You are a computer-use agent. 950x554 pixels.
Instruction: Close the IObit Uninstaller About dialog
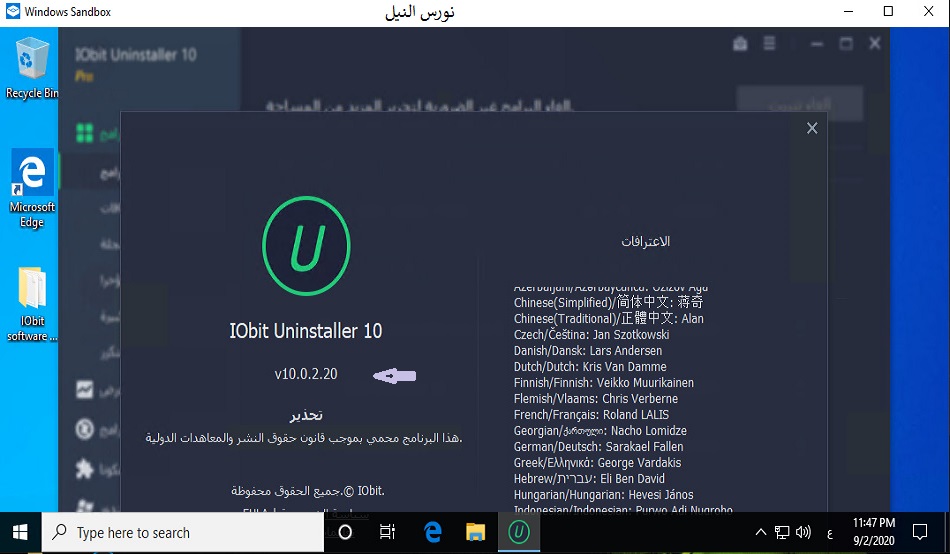coord(812,128)
